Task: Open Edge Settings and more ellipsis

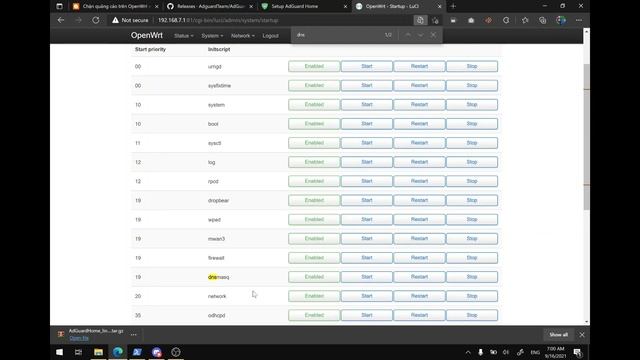Action: [579, 20]
